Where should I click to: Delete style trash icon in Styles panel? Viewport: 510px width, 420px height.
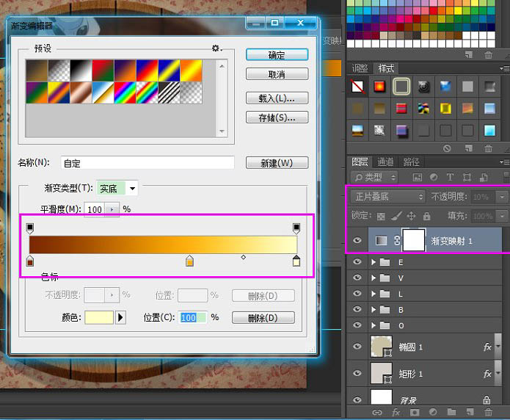pos(488,148)
